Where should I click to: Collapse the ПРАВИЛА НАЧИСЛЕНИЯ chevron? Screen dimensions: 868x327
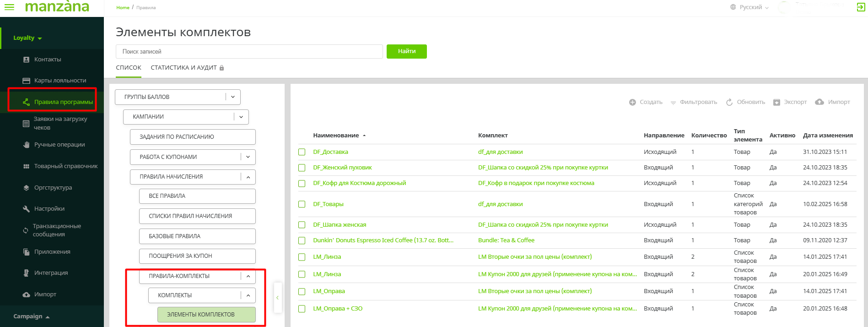pos(248,177)
